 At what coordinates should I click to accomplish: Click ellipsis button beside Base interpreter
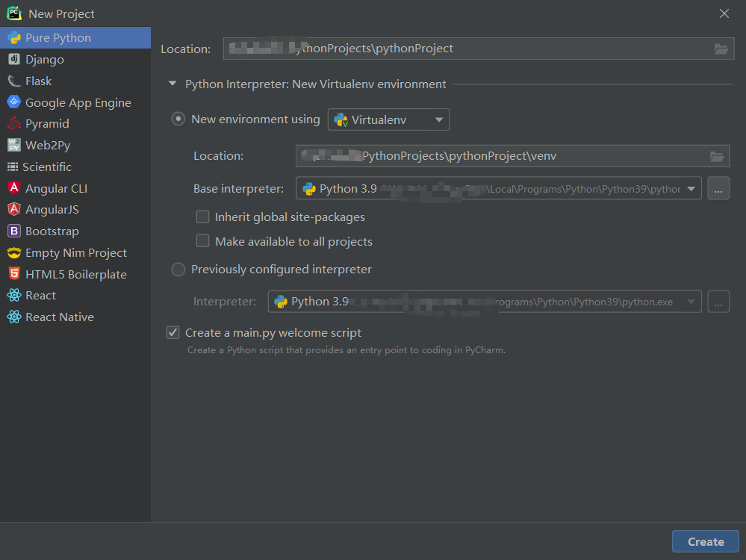[718, 189]
